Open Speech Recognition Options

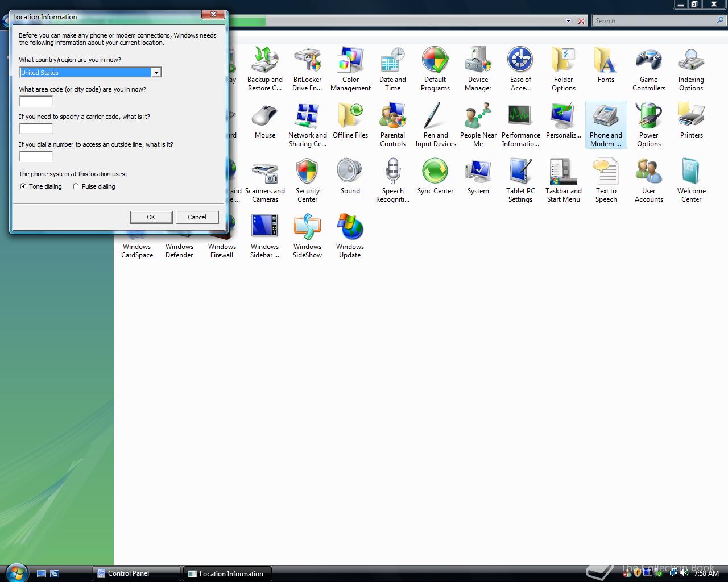pyautogui.click(x=392, y=181)
